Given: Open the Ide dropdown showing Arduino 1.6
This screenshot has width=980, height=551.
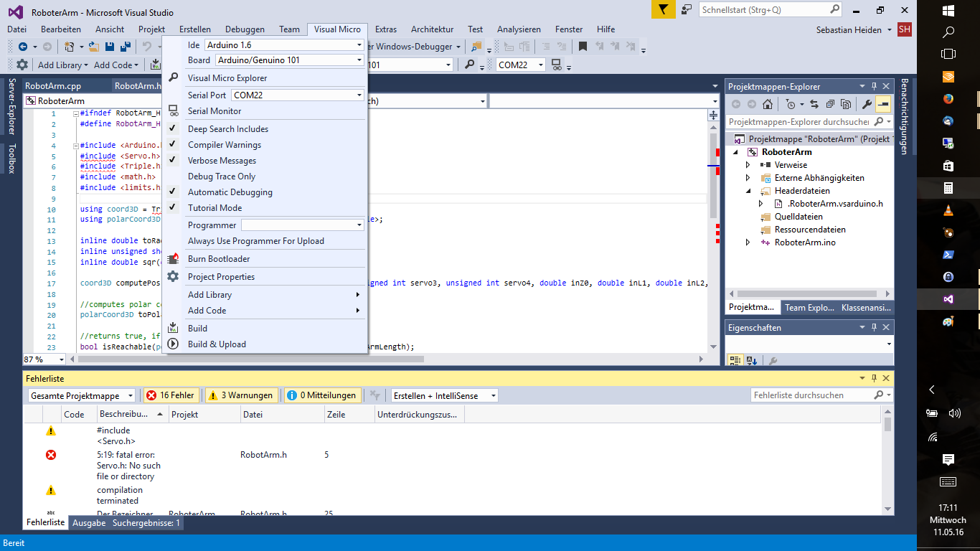Looking at the screenshot, I should [284, 45].
